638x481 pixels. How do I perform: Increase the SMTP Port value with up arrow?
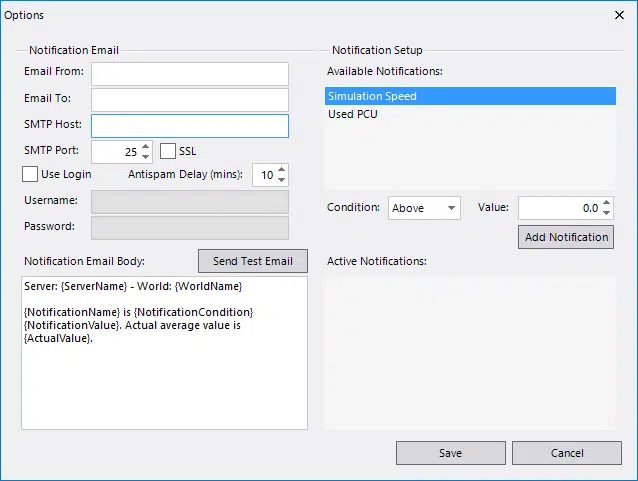(x=145, y=147)
